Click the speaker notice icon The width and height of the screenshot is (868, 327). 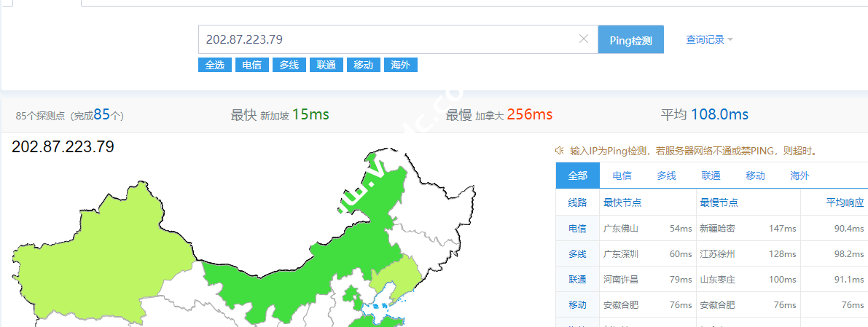tap(559, 151)
